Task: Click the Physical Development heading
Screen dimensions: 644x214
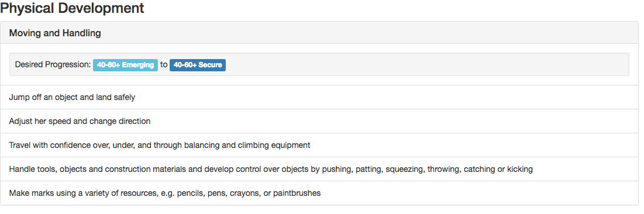Action: point(73,8)
